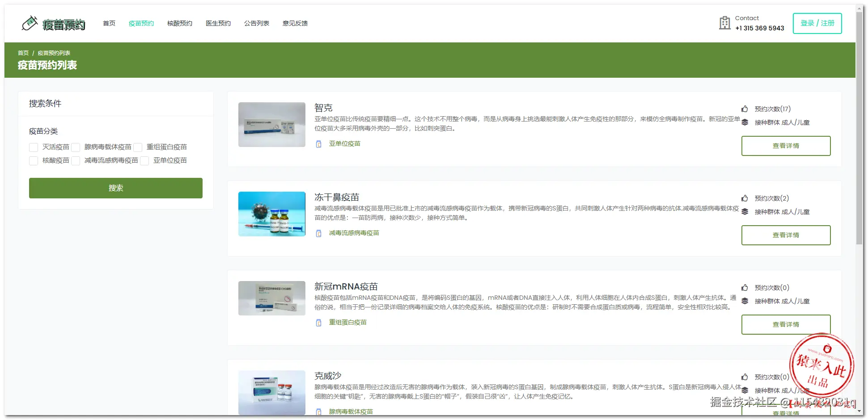Click the 疫苗分类 label

(43, 131)
